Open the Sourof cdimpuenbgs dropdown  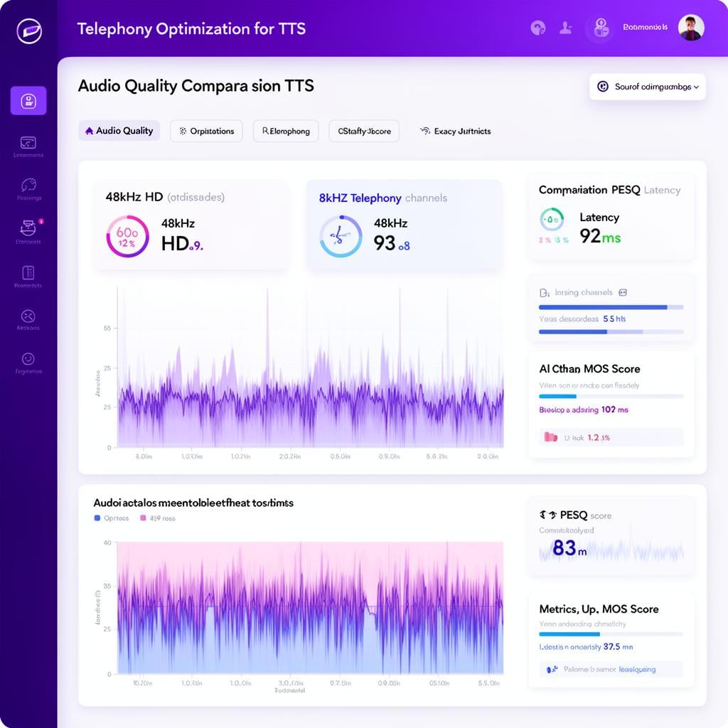(646, 86)
